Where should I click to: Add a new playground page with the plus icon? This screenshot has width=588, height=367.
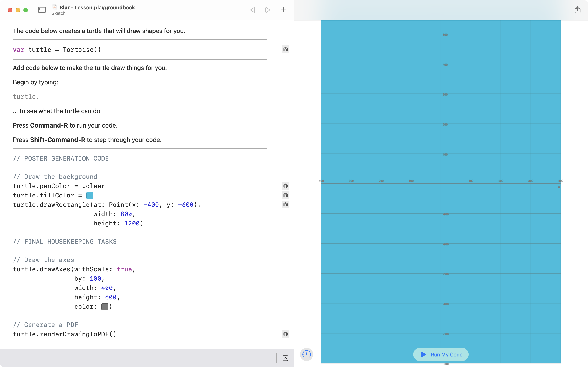coord(283,10)
